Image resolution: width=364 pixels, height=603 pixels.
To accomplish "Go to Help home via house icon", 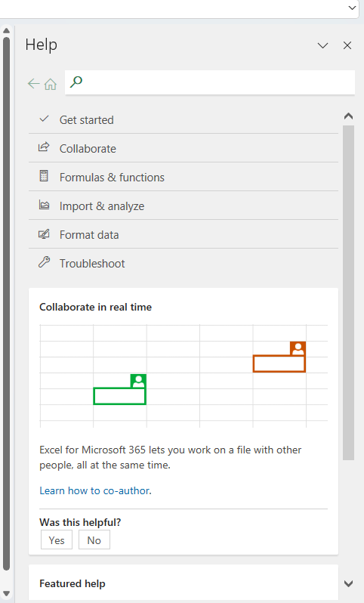I will point(51,83).
